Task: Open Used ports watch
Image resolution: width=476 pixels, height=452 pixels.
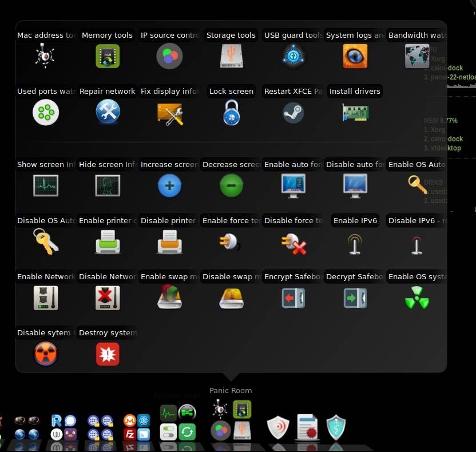Action: click(x=45, y=112)
